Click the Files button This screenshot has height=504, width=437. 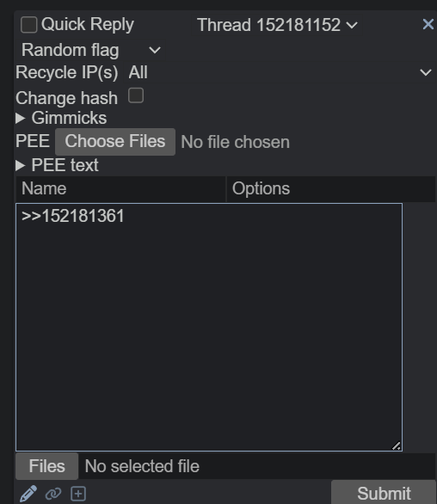click(47, 466)
